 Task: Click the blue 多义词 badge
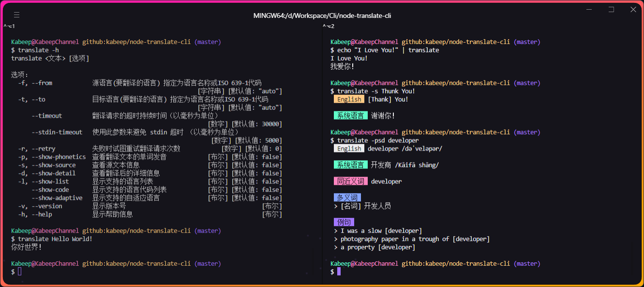347,197
